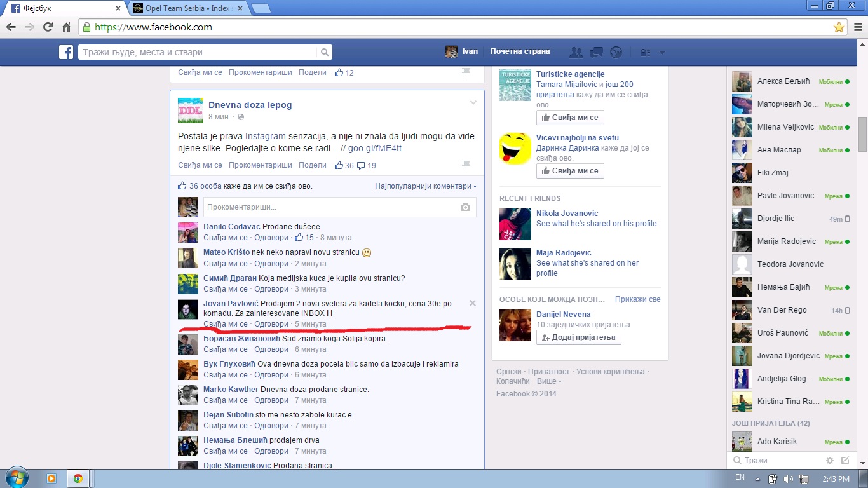Go to Почетна страна home link
868x488 pixels.
(x=520, y=52)
